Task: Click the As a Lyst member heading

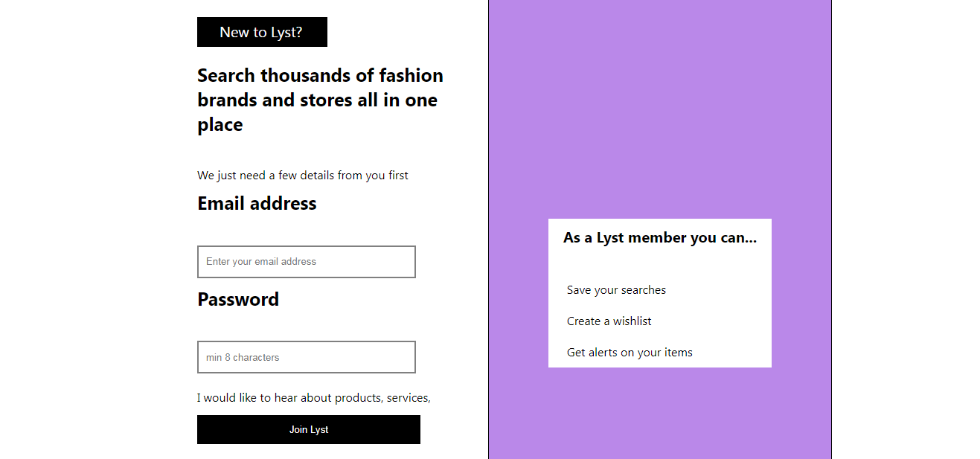Action: 660,237
